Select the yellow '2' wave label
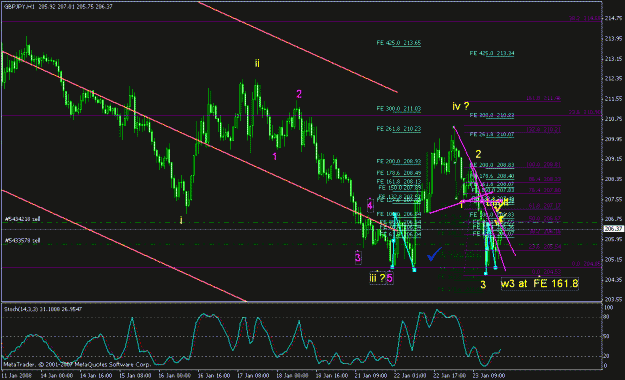Screen dimensions: 625x380 478,154
